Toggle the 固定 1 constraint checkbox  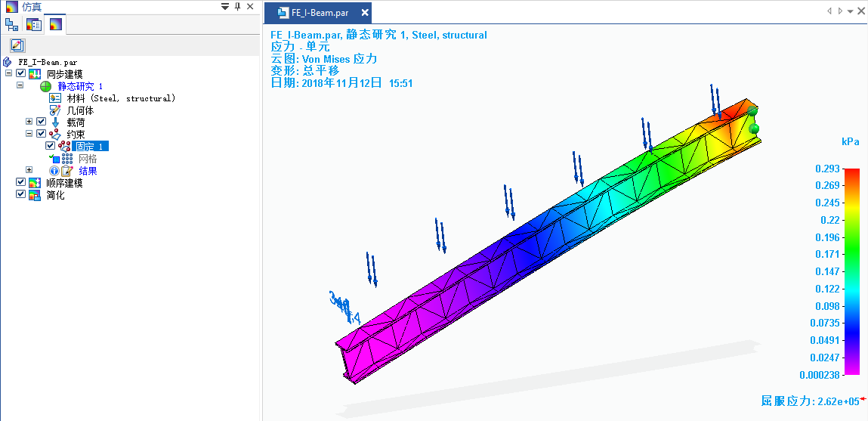[51, 147]
